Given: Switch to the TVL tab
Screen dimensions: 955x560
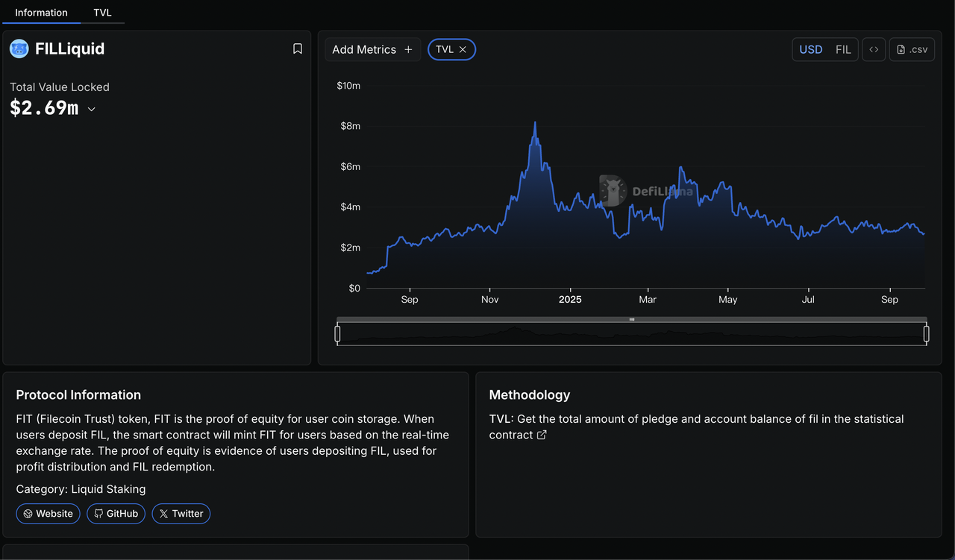Looking at the screenshot, I should [x=102, y=13].
